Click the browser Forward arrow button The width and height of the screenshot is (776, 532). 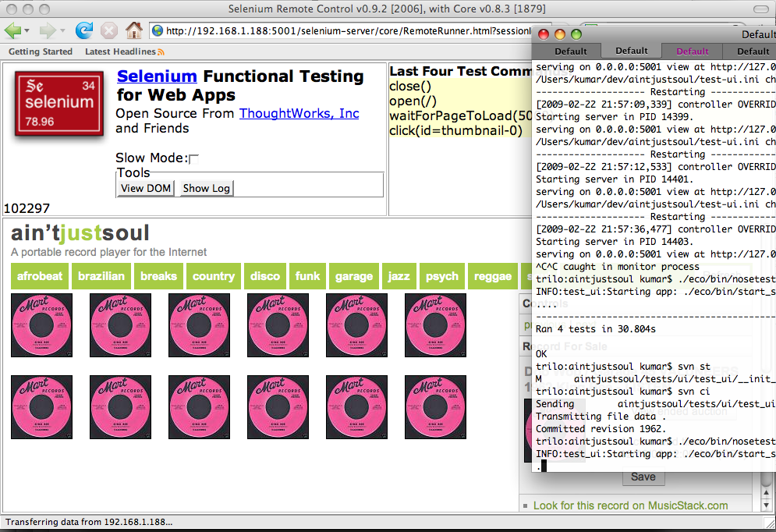(48, 30)
